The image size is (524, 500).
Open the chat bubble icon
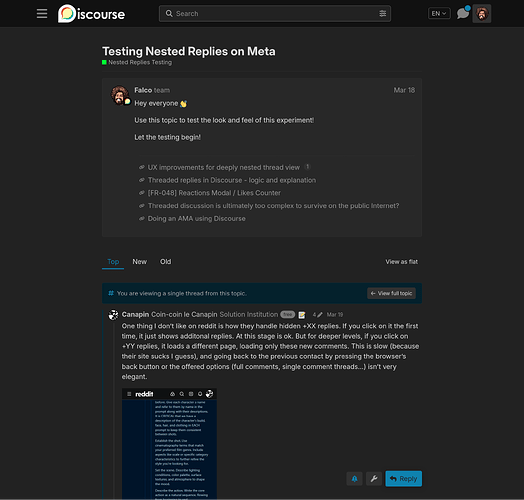[463, 13]
